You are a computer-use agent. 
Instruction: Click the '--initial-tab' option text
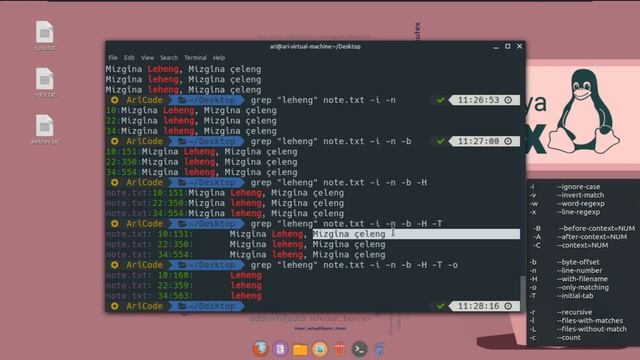[x=575, y=296]
